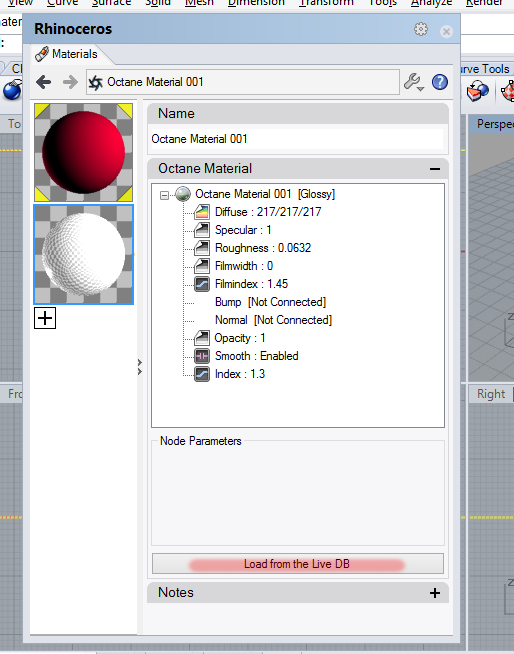Click the Diffuse color node icon

tap(202, 212)
